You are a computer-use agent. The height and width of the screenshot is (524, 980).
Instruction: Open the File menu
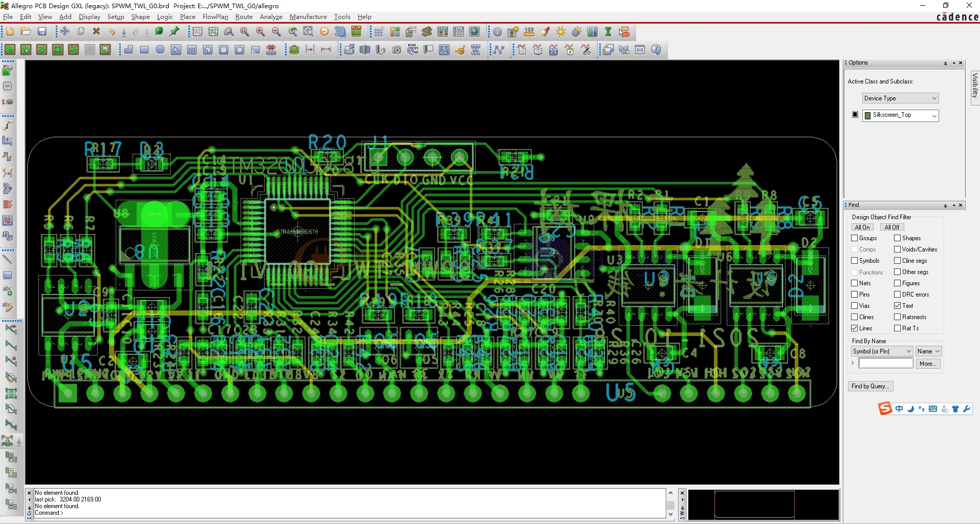pyautogui.click(x=8, y=17)
